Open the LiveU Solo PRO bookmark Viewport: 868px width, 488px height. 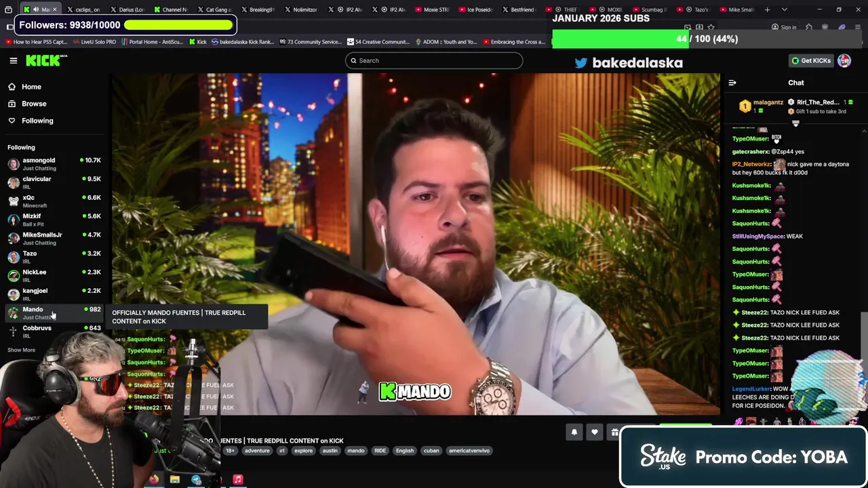pos(94,42)
